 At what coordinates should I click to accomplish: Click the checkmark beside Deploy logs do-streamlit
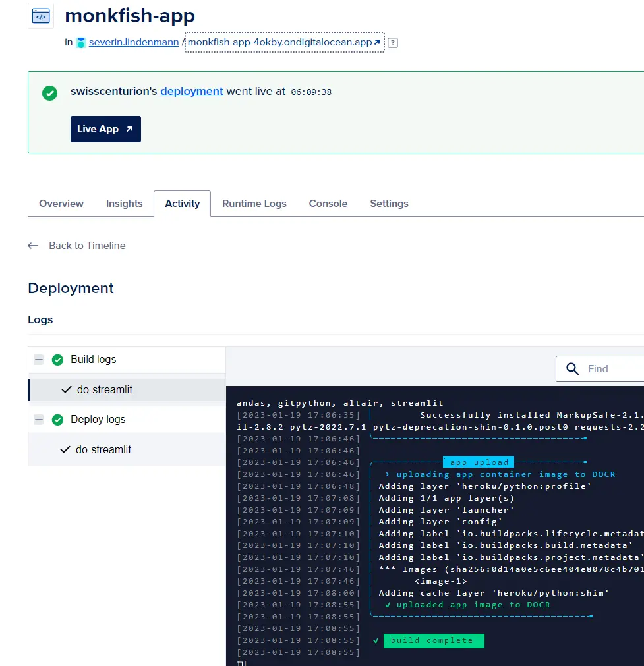(x=65, y=449)
